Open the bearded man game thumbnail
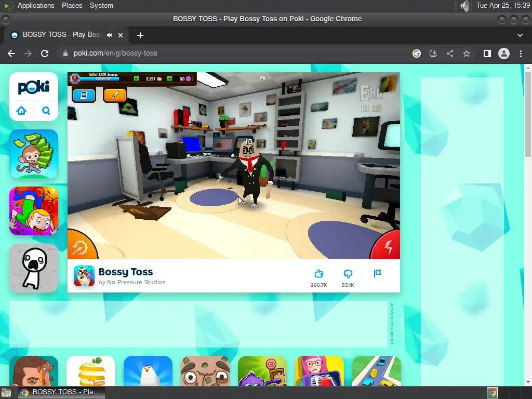 34,371
